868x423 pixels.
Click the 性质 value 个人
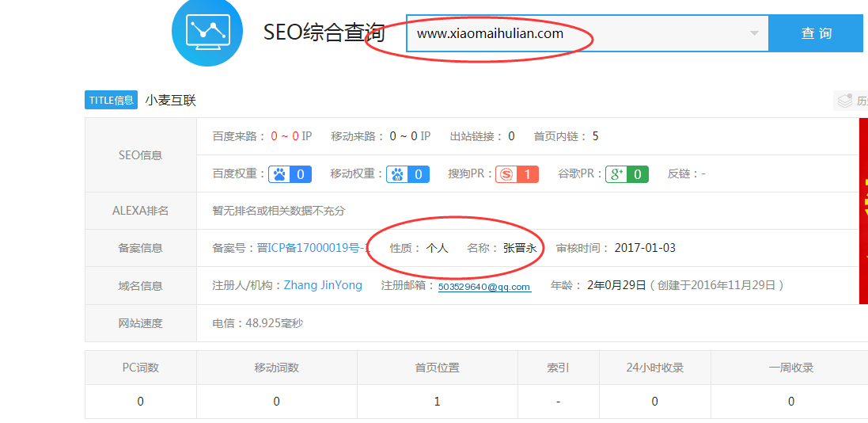click(437, 248)
